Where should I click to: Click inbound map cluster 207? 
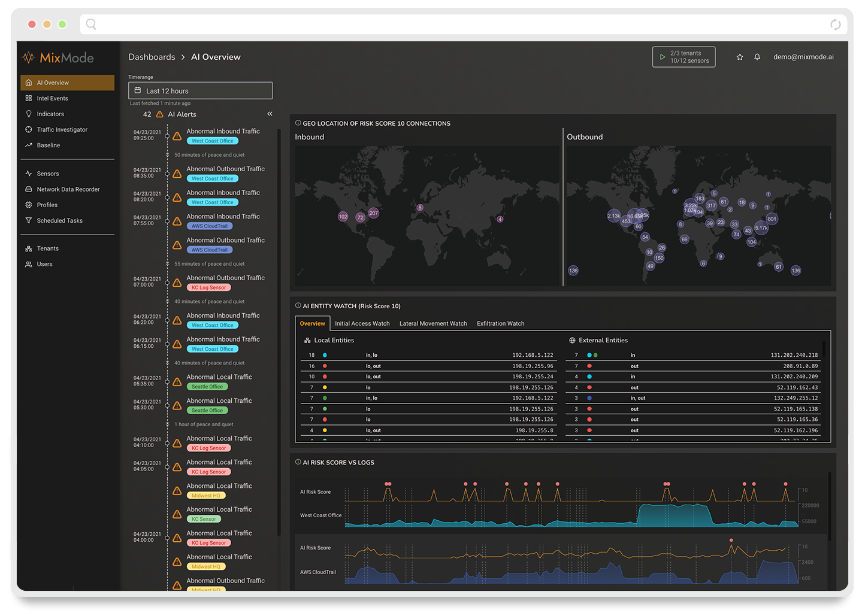coord(374,213)
